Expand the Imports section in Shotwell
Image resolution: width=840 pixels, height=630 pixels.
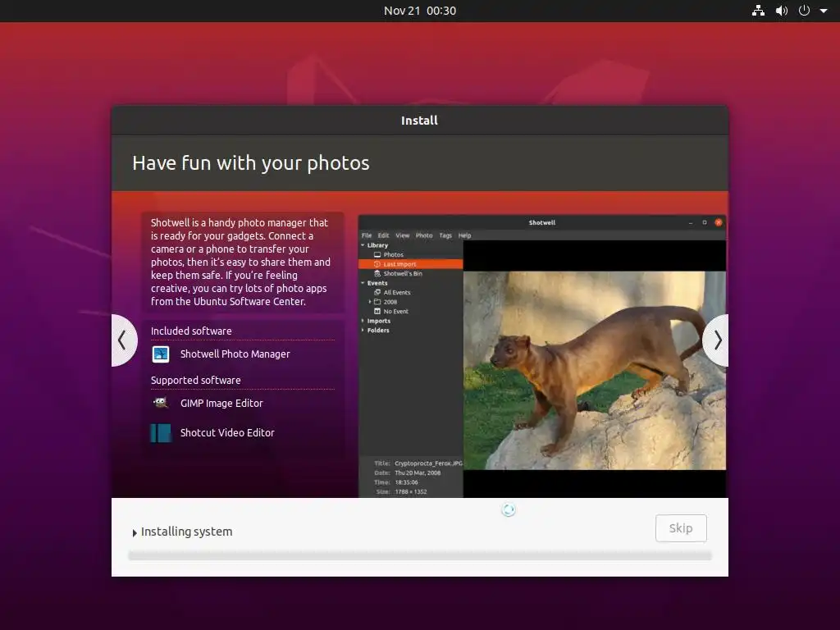pyautogui.click(x=363, y=321)
